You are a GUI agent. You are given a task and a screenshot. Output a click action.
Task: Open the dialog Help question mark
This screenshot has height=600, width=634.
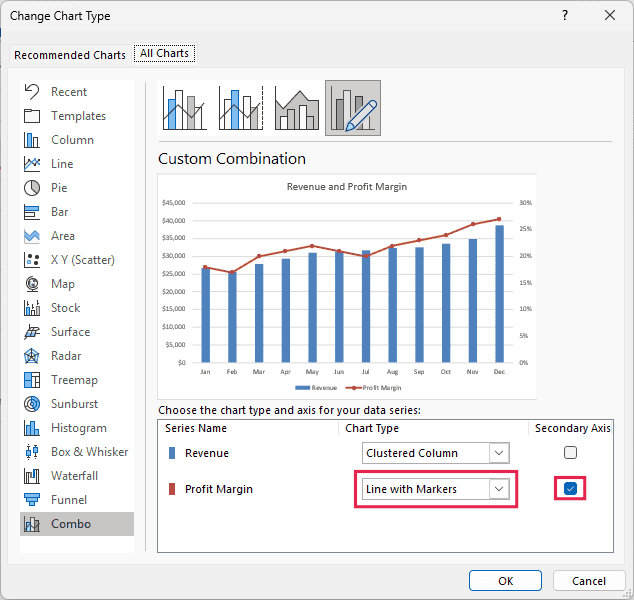coord(565,15)
